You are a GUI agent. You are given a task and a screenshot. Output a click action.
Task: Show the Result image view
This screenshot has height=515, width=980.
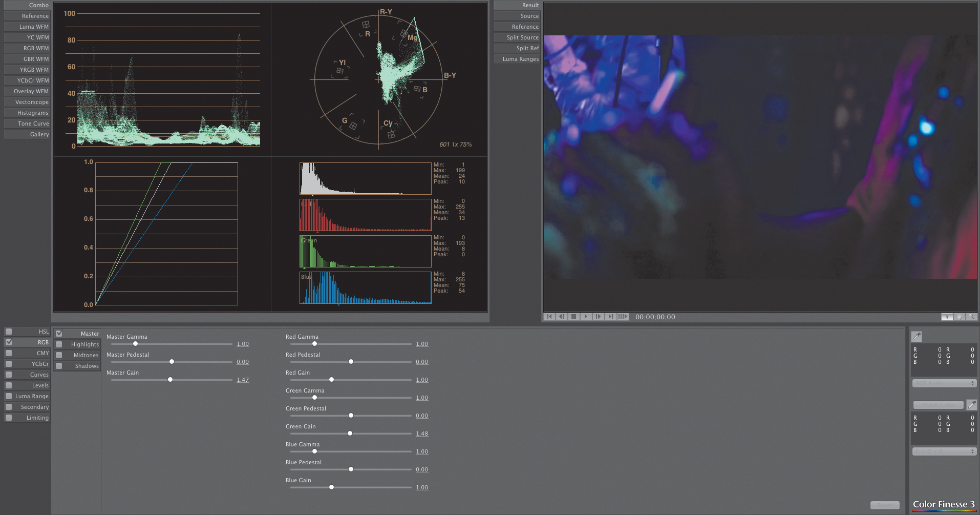coord(517,5)
